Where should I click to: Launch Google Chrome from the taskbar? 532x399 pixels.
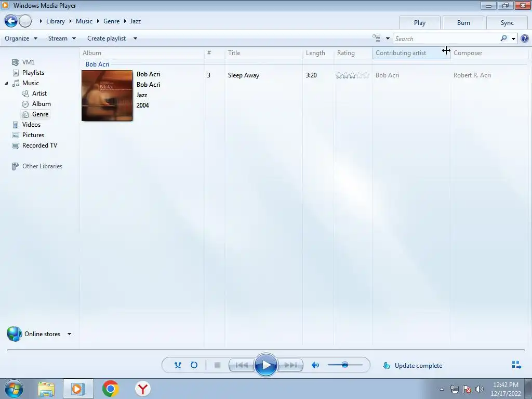111,389
